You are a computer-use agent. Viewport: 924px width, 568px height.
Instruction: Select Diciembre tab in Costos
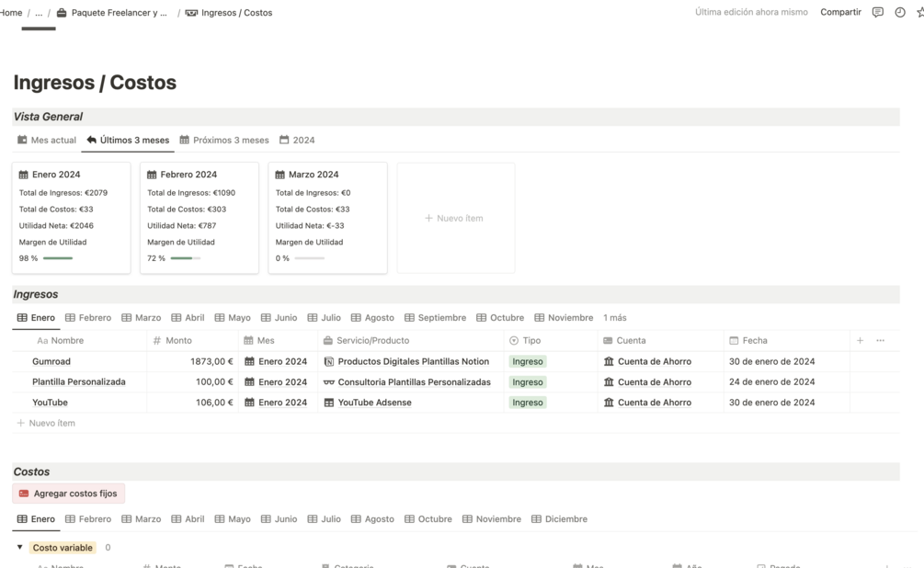tap(559, 519)
